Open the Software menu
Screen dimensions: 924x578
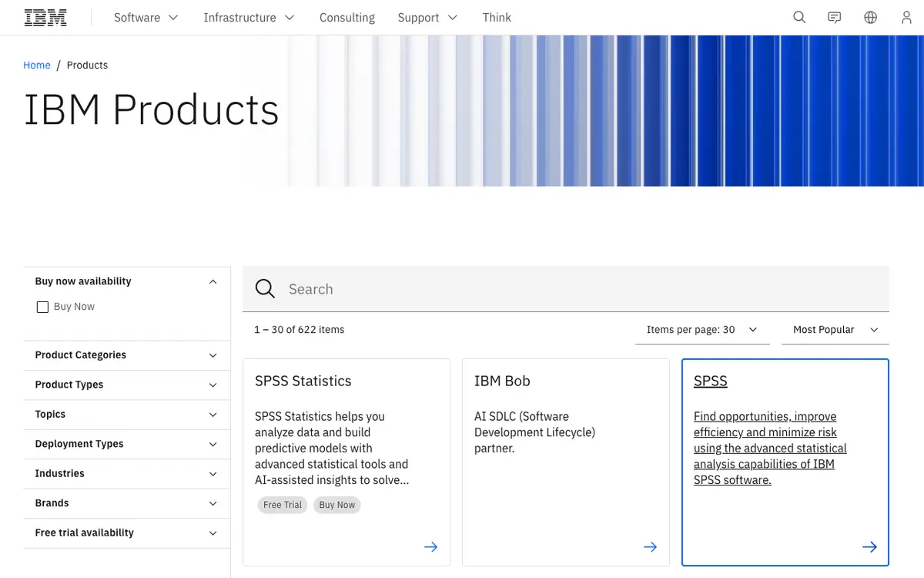146,17
